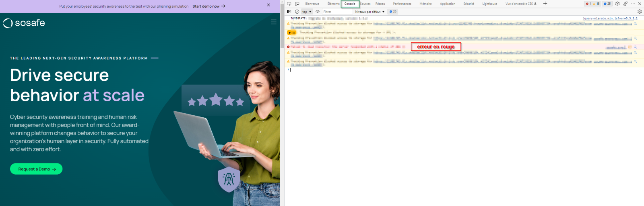
Task: Open the Réseau tab
Action: tap(380, 4)
